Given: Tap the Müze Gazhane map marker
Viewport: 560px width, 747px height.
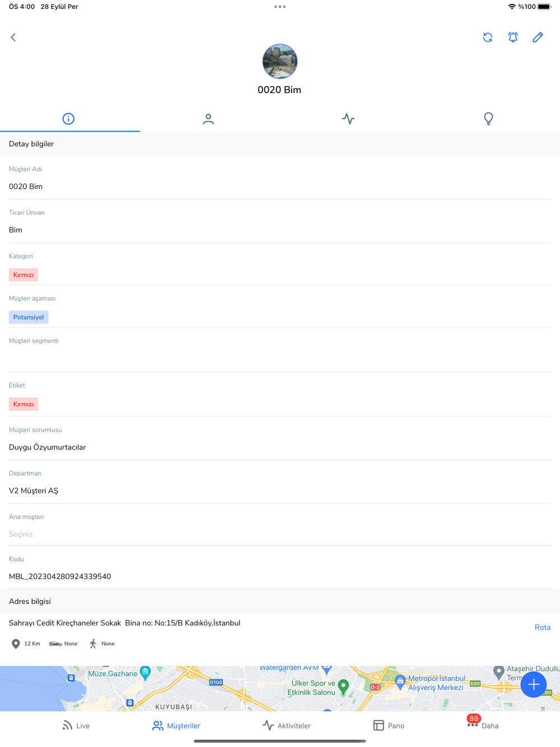Looking at the screenshot, I should 145,673.
